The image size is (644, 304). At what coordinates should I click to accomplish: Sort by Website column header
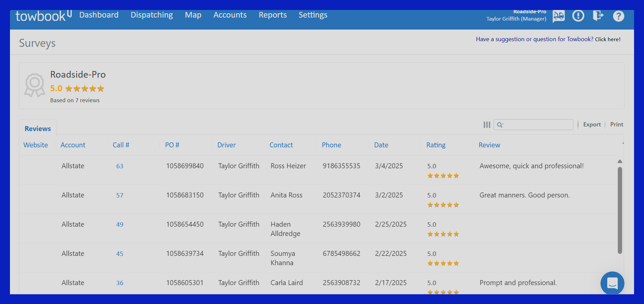tap(36, 145)
